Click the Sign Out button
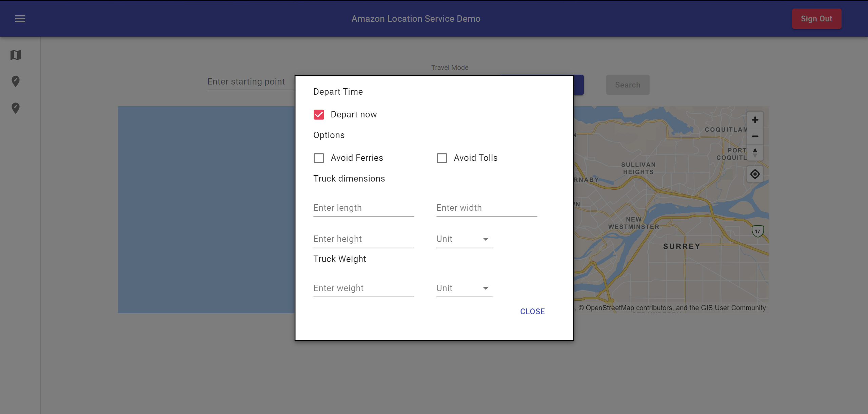 coord(816,18)
